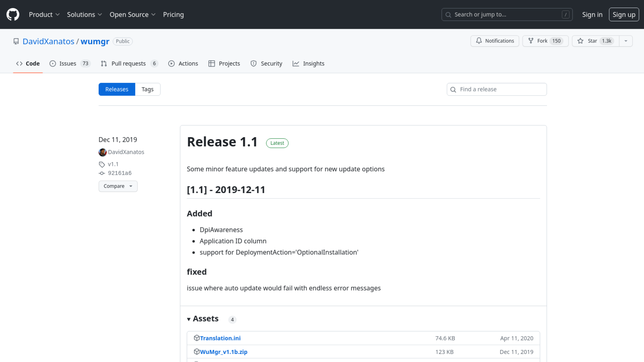Click the package icon next to Translation.ini
The height and width of the screenshot is (362, 644).
coord(197,338)
